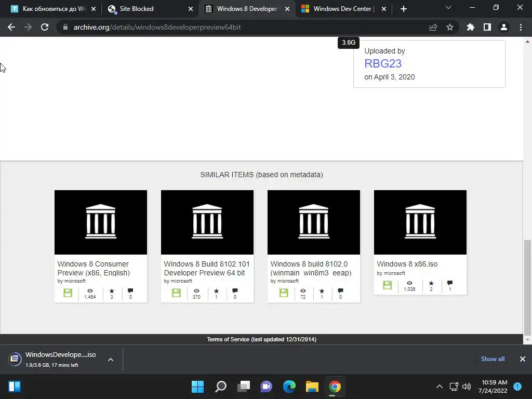532x399 pixels.
Task: Open the tab search chevron
Action: 448,7
